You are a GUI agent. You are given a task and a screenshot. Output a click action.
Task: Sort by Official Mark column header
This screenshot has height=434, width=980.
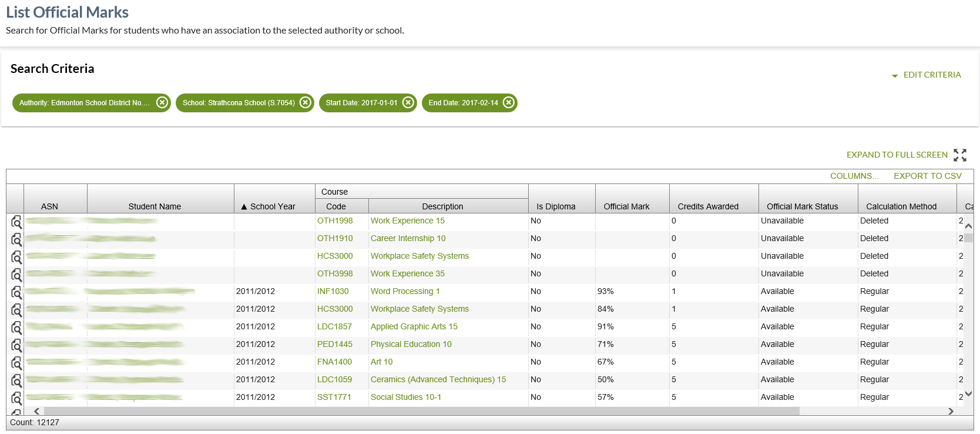(626, 206)
